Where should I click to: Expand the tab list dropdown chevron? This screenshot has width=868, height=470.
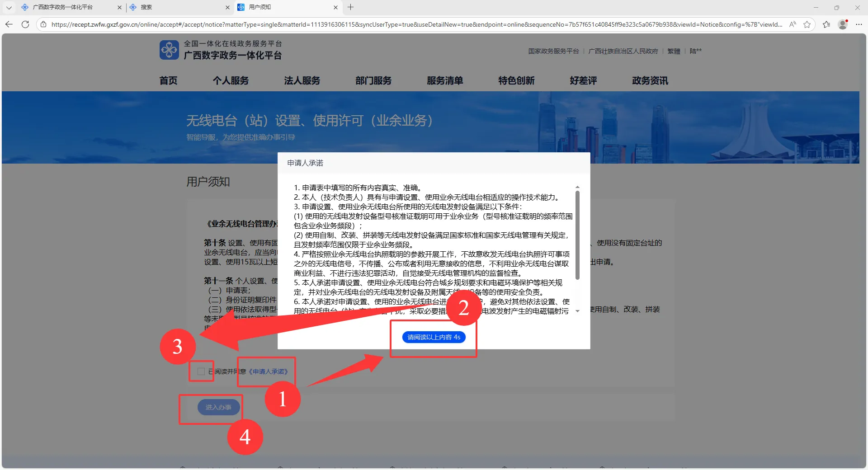point(9,7)
